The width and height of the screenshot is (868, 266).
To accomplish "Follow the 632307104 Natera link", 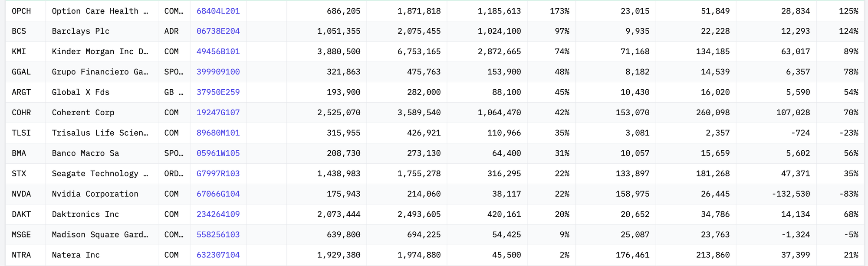I will pyautogui.click(x=218, y=255).
